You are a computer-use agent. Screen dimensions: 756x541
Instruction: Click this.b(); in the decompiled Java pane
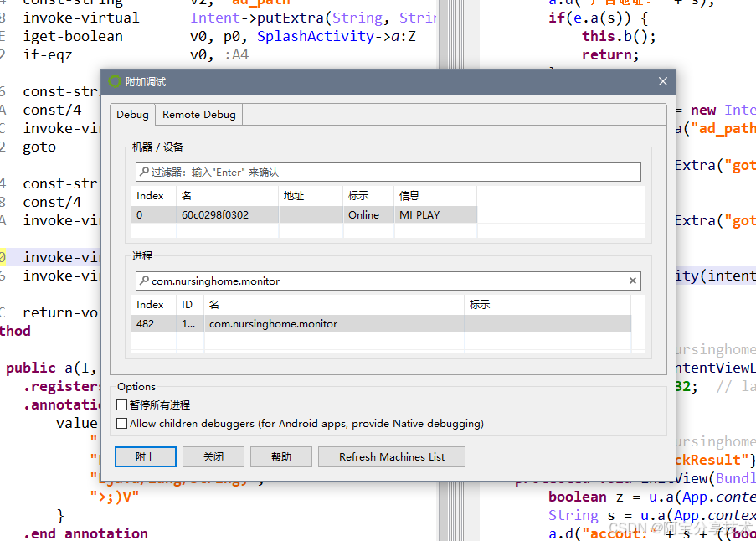tap(619, 36)
